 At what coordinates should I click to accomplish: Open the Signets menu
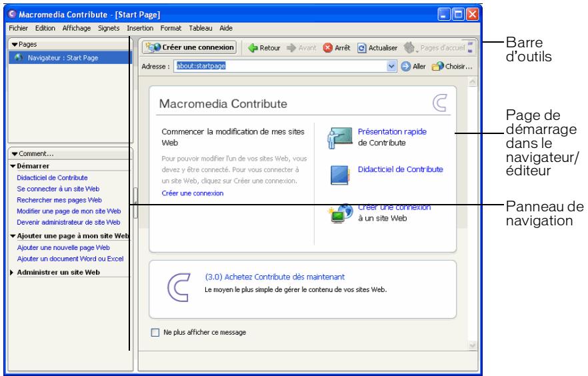point(109,28)
